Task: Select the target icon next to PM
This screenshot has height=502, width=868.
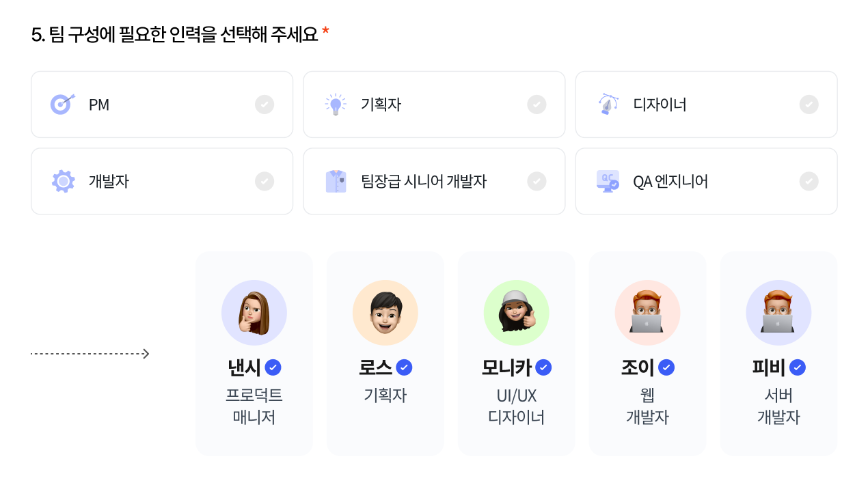Action: (x=63, y=104)
